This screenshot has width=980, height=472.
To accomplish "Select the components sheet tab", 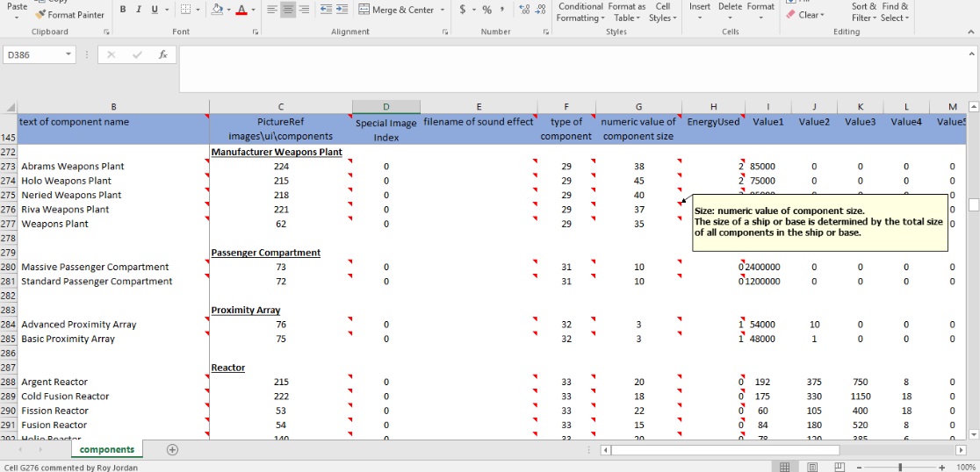I will tap(107, 449).
